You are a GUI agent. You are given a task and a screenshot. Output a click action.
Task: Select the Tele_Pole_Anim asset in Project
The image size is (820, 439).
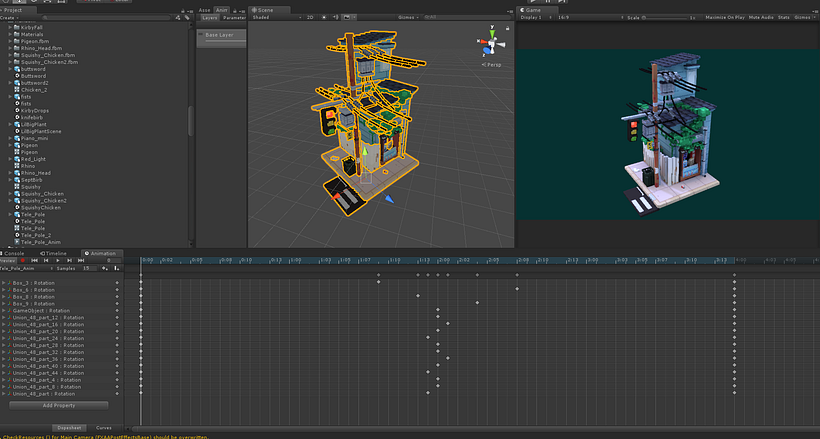pos(40,242)
